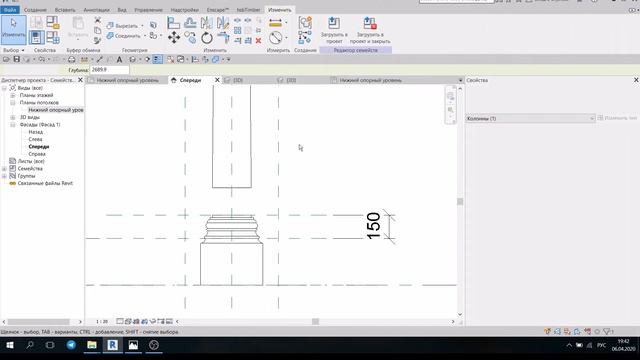Image resolution: width=640 pixels, height=360 pixels.
Task: Close the project browser panel
Action: point(80,80)
